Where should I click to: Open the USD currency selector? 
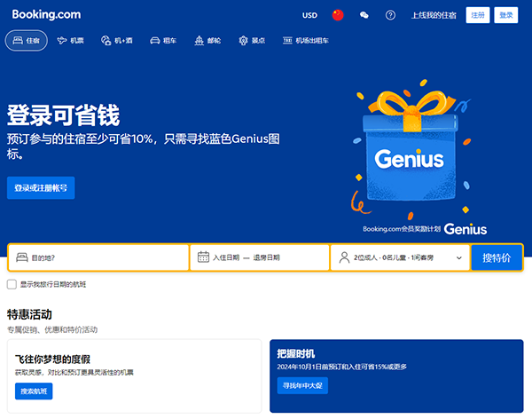(309, 15)
